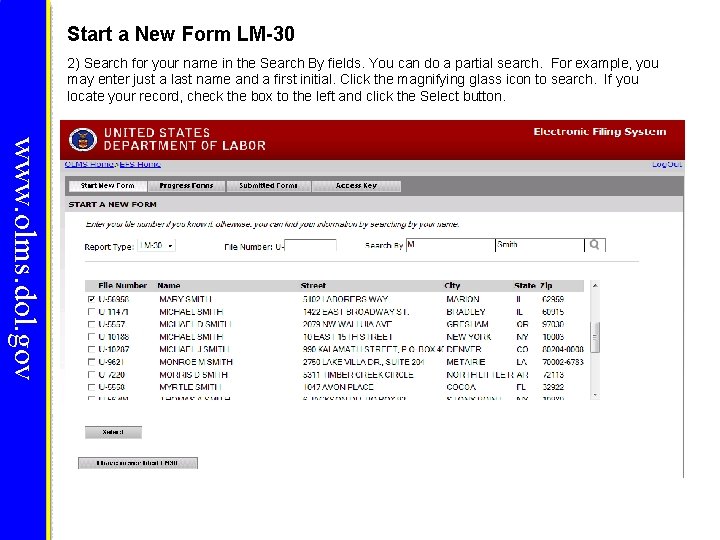
Task: Check the box for MONROE M SMITH row
Action: pos(91,362)
